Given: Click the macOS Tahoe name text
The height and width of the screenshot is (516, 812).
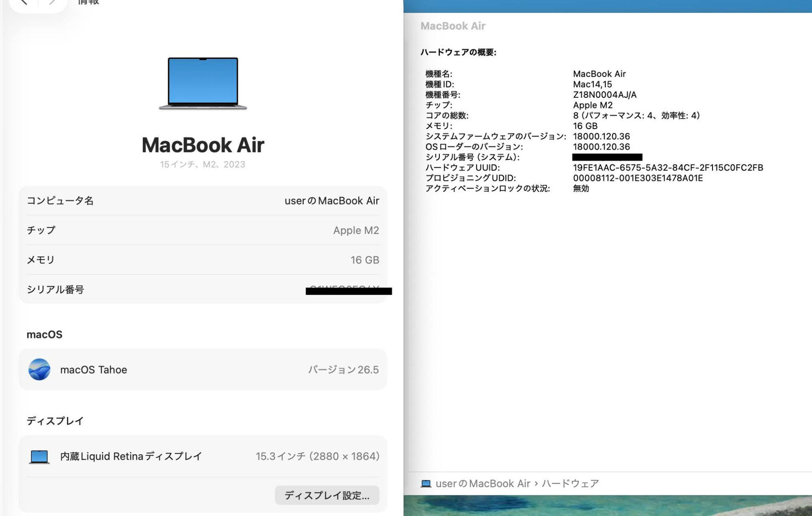Looking at the screenshot, I should coord(93,369).
